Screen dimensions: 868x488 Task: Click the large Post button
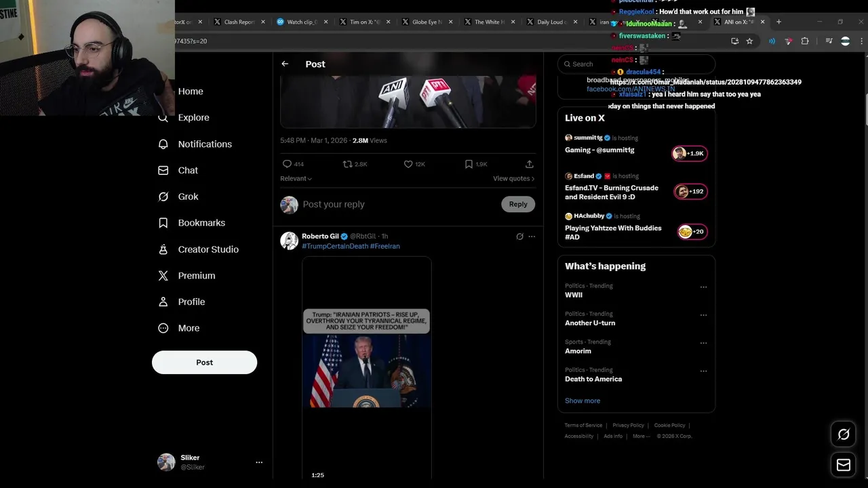point(204,362)
